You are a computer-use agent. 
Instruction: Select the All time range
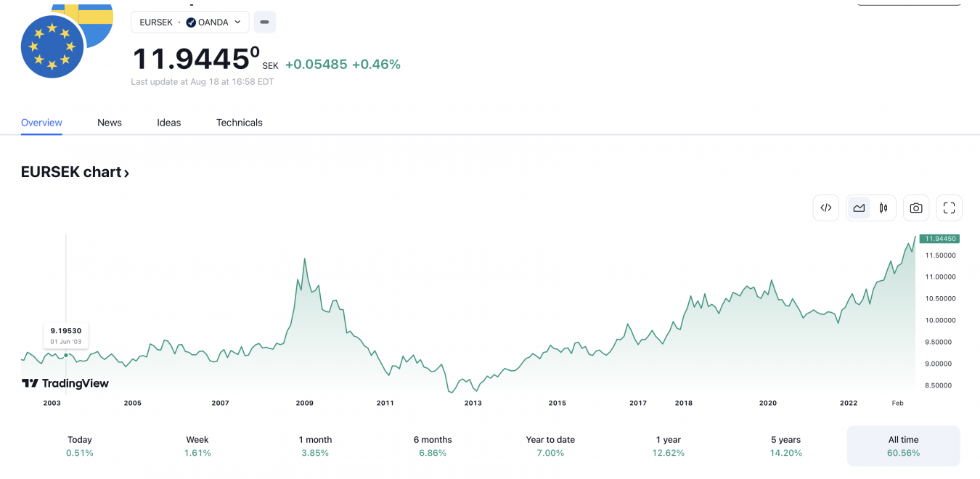[x=903, y=446]
